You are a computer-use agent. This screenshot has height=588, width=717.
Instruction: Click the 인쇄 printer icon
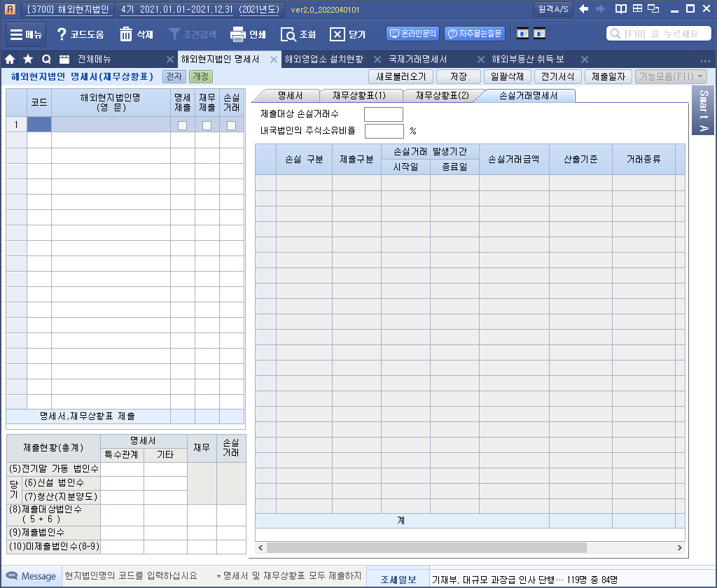pyautogui.click(x=238, y=34)
